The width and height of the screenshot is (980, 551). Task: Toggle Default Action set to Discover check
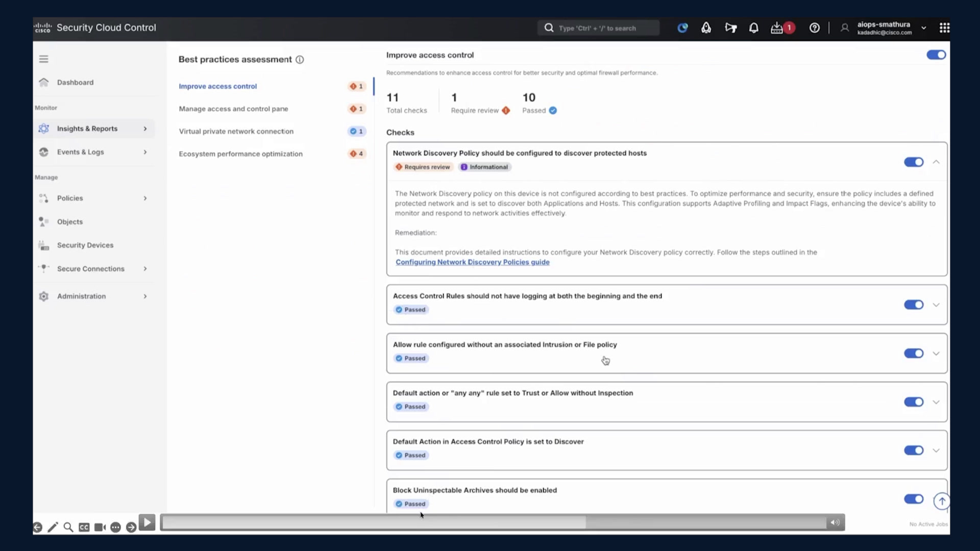click(x=914, y=450)
